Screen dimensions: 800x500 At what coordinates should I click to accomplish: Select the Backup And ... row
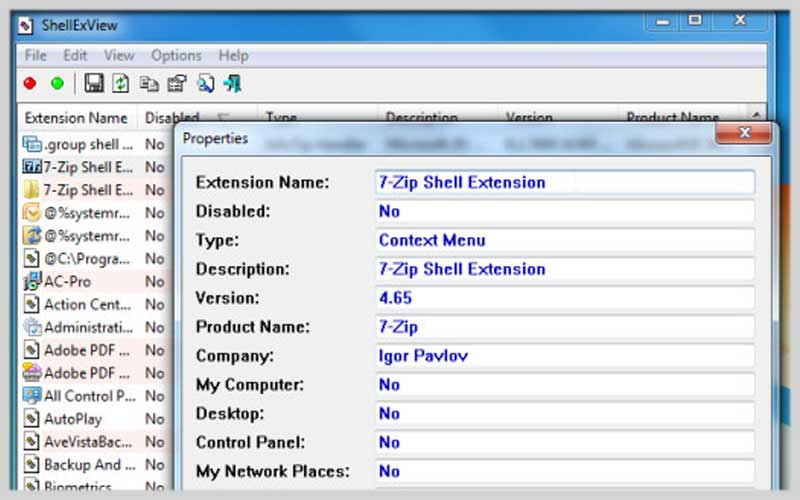94,465
